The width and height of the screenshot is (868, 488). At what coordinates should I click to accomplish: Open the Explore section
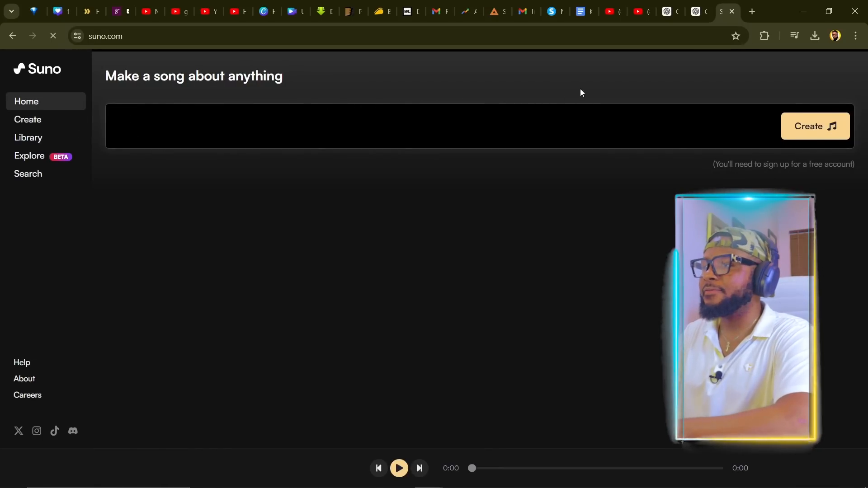tap(29, 155)
